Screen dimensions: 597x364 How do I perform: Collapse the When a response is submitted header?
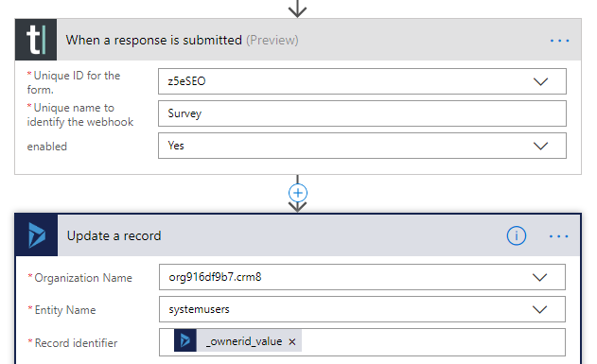click(182, 40)
